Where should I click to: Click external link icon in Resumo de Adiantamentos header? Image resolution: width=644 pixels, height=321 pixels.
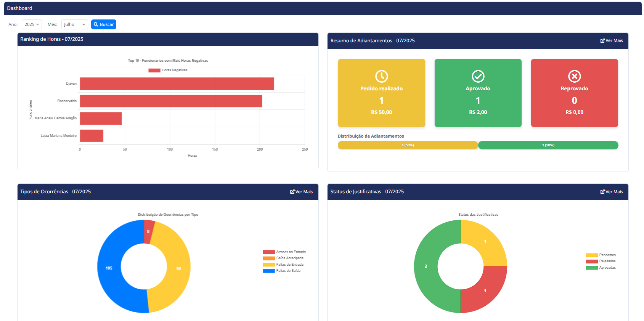[602, 41]
